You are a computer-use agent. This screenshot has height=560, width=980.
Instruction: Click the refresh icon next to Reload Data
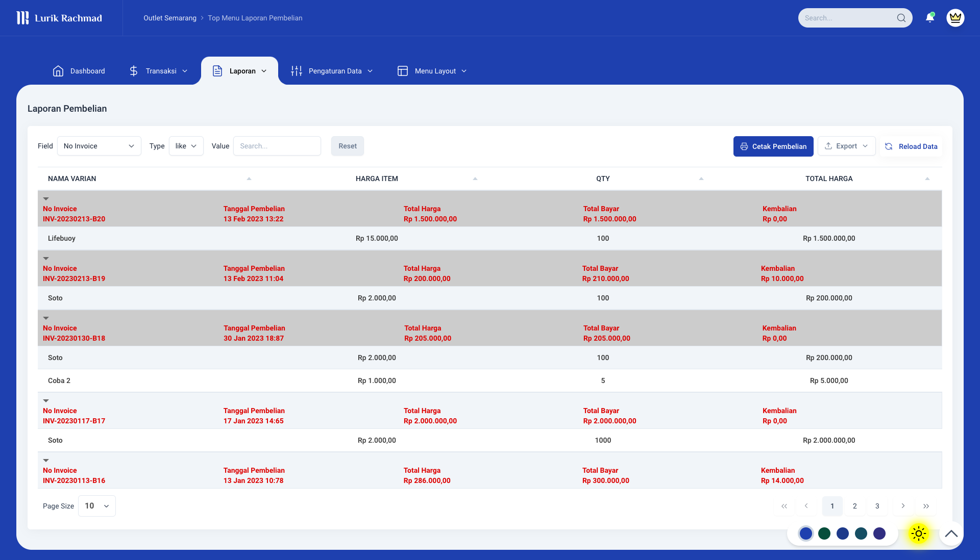889,146
